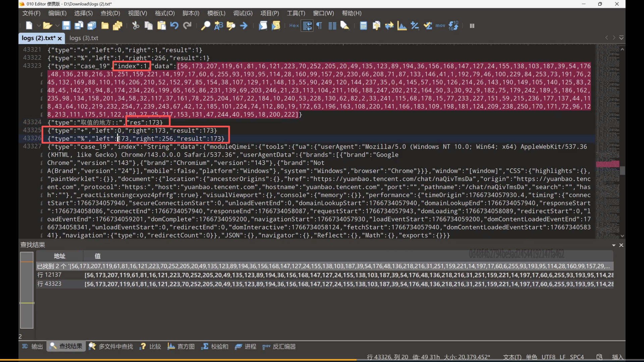Expand the Open file dropdown arrow
This screenshot has width=644, height=362.
(57, 25)
